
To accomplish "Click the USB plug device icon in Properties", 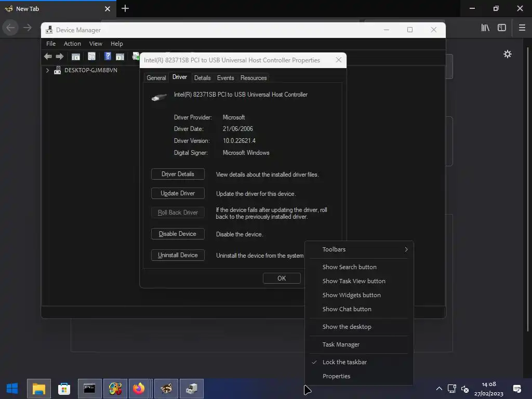I will point(159,97).
